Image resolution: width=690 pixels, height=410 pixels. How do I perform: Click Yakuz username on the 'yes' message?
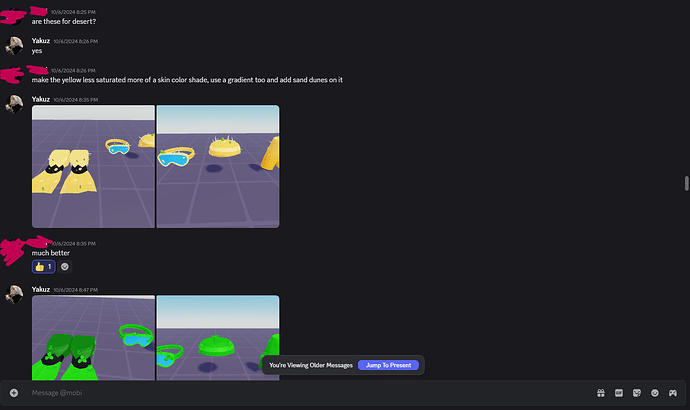40,41
